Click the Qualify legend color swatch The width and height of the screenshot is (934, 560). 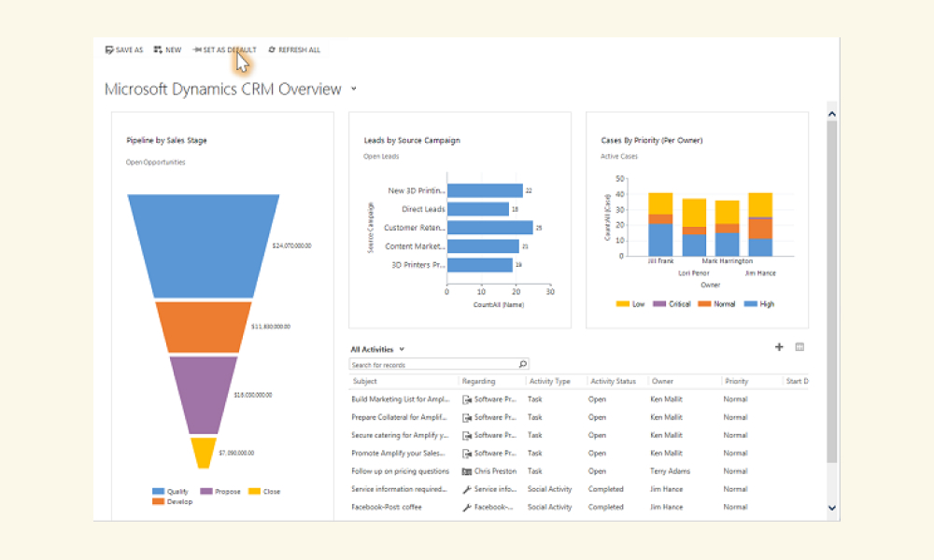158,491
